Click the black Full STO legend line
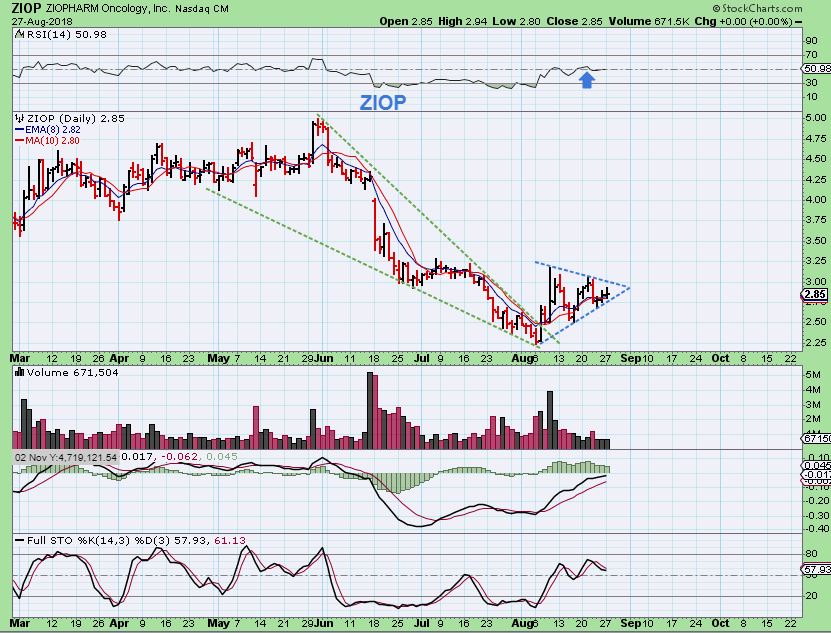831x633 pixels. pyautogui.click(x=20, y=541)
